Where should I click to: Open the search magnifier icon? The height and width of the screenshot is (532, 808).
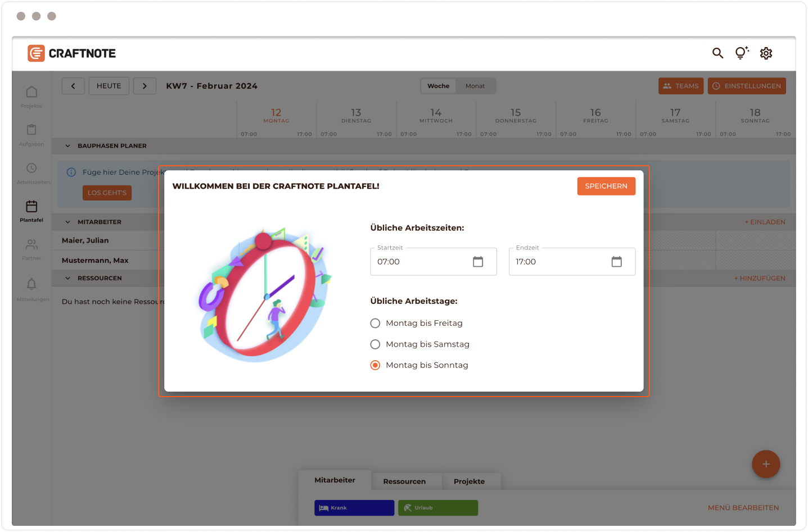[x=717, y=53]
